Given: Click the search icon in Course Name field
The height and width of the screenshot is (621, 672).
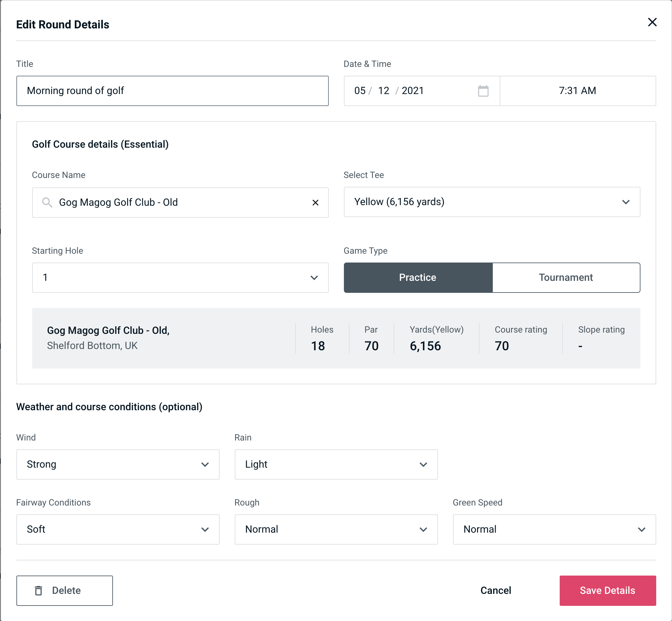Looking at the screenshot, I should tap(47, 203).
